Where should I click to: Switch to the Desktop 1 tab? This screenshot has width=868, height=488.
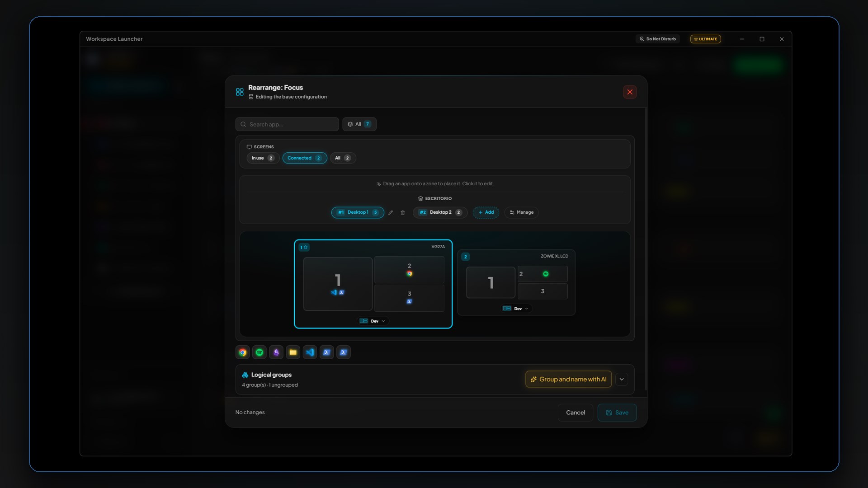(358, 212)
